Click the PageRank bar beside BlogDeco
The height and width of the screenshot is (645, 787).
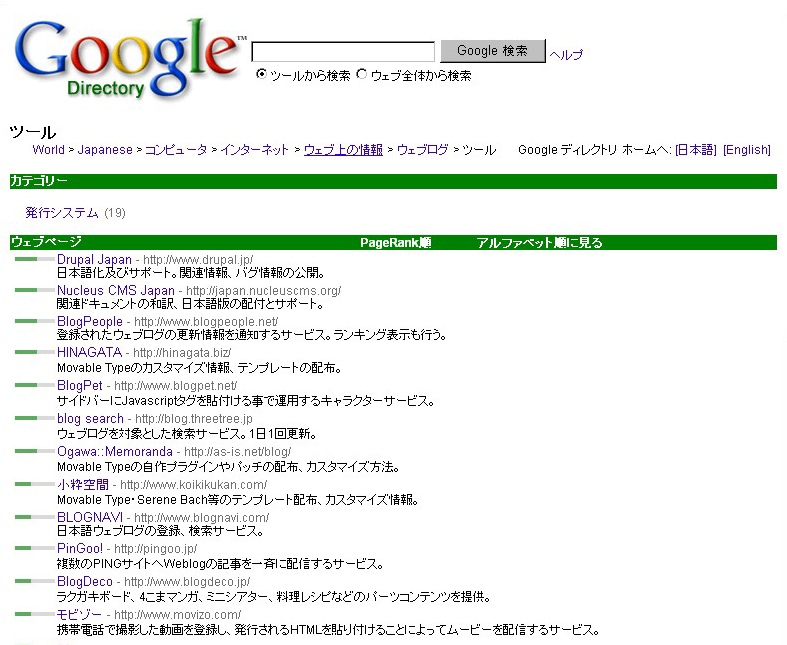coord(35,581)
